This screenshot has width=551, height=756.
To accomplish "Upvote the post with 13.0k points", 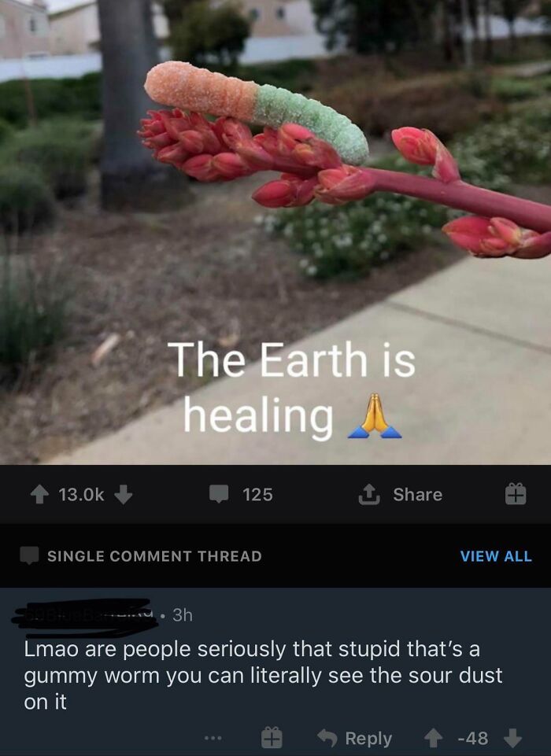I will coord(39,494).
